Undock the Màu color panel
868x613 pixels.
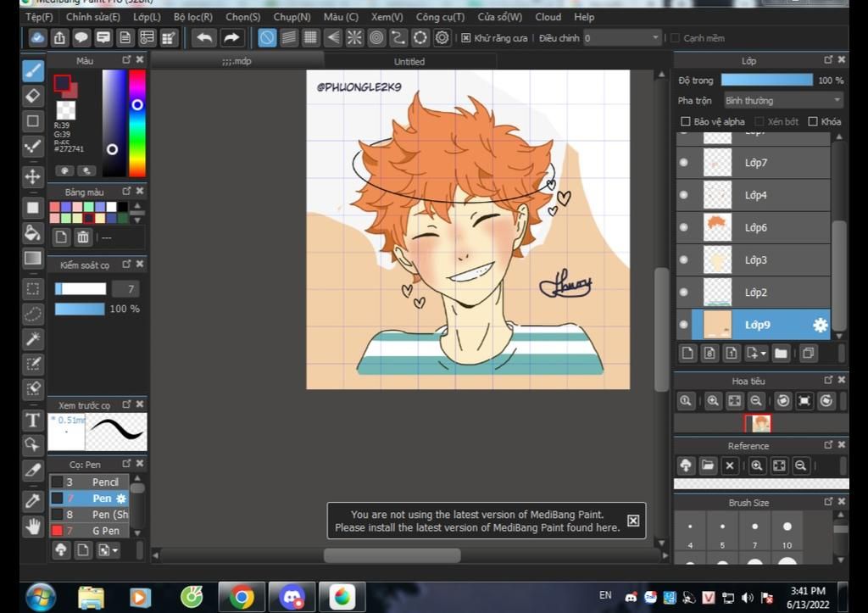126,59
